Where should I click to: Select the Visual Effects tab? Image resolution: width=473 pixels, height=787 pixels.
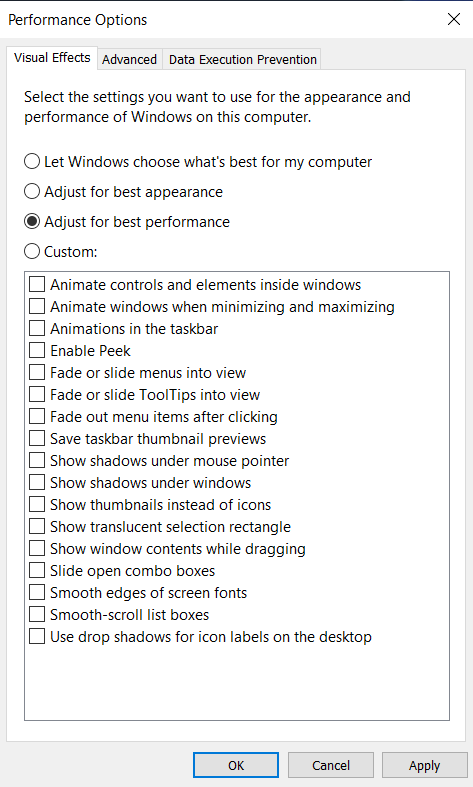point(52,58)
